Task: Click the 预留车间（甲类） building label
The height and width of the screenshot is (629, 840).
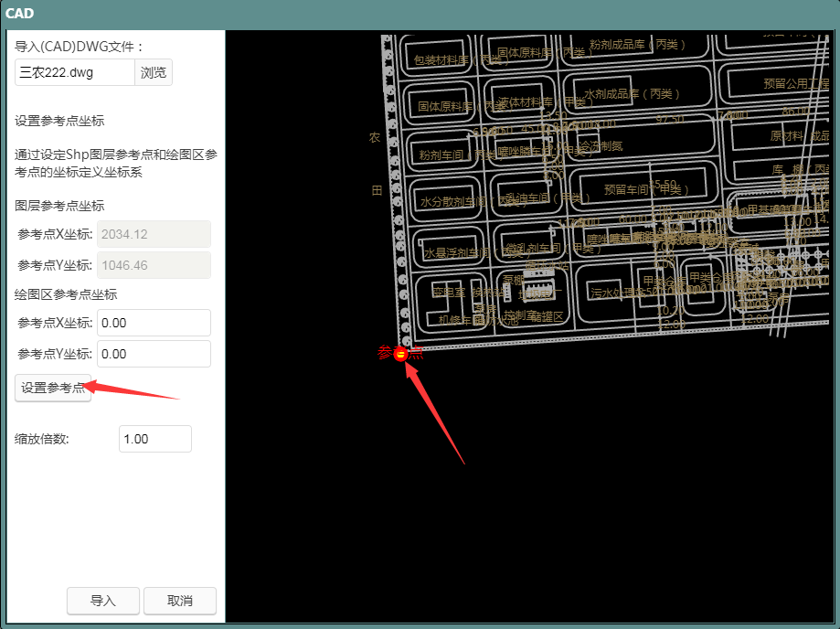Action: pyautogui.click(x=640, y=189)
